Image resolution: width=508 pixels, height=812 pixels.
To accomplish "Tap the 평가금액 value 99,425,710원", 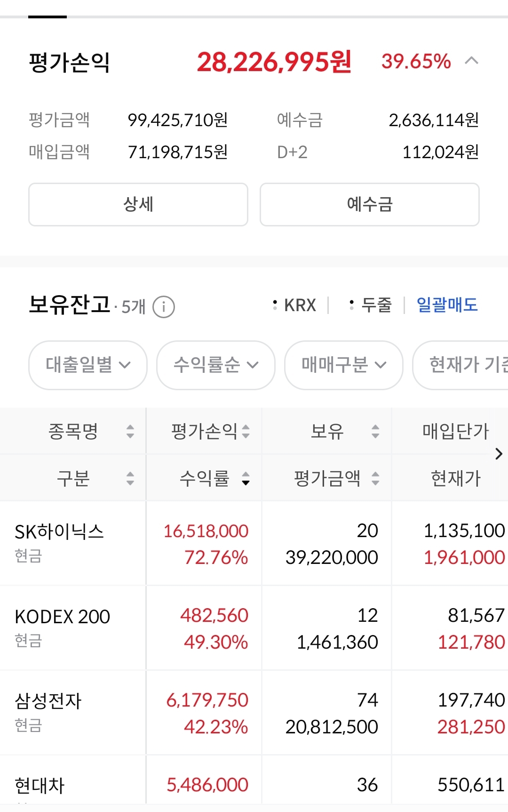I will (178, 120).
